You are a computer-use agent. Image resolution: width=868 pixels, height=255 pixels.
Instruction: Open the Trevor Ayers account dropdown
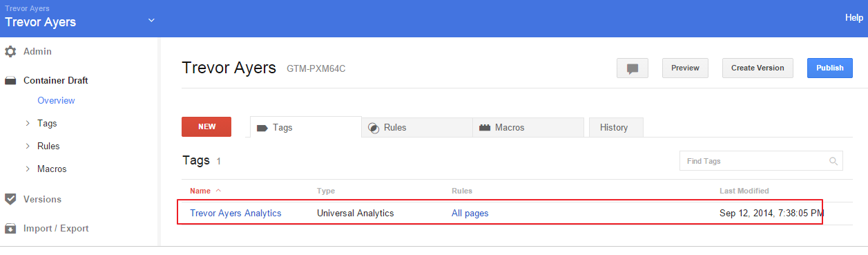(151, 20)
